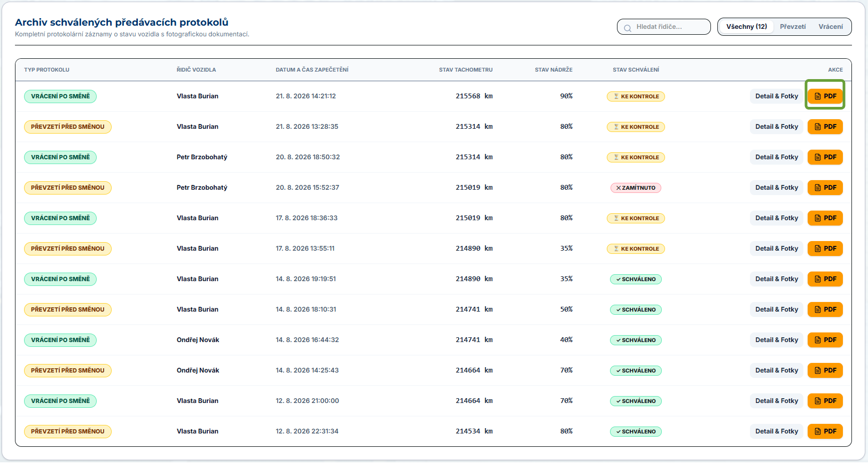
Task: Click SCHVÁLENO badge for 14. 8. 2026 19:19:51 row
Action: [x=636, y=279]
